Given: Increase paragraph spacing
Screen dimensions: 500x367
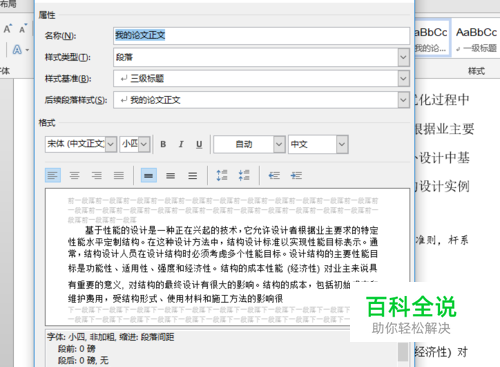Looking at the screenshot, I should pos(222,175).
